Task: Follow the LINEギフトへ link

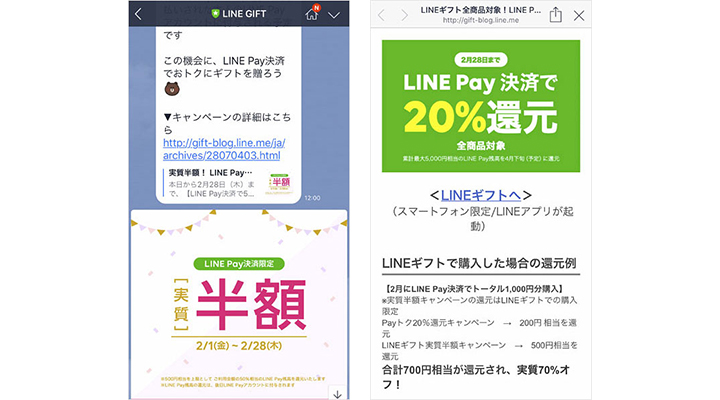Action: click(481, 195)
